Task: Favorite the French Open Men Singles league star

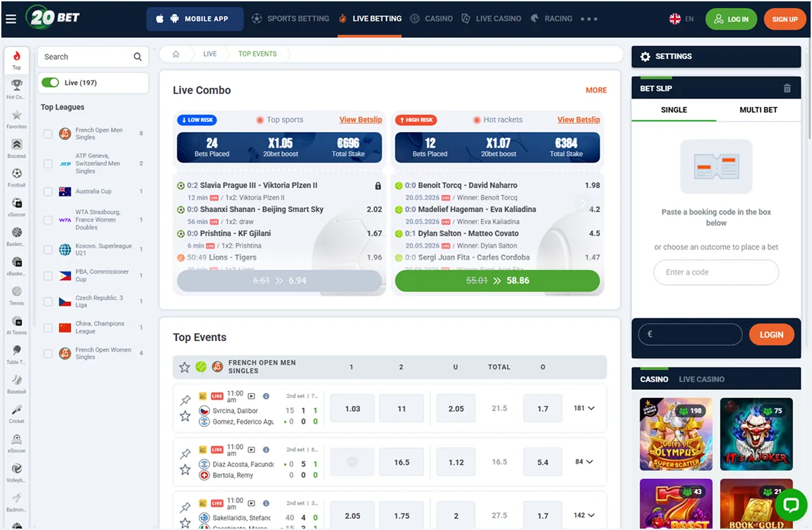Action: point(184,367)
